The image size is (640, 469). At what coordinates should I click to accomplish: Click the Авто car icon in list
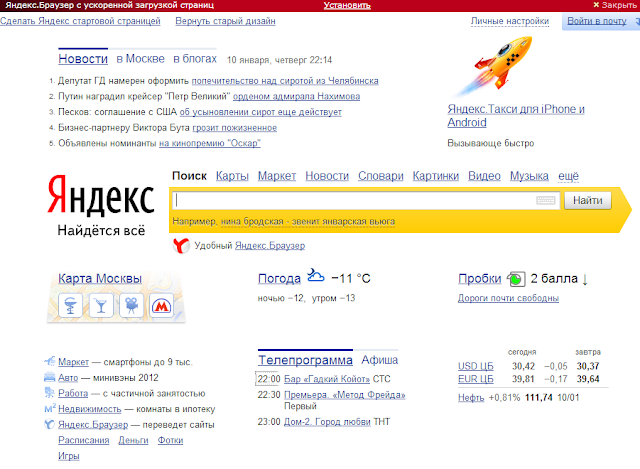(49, 377)
